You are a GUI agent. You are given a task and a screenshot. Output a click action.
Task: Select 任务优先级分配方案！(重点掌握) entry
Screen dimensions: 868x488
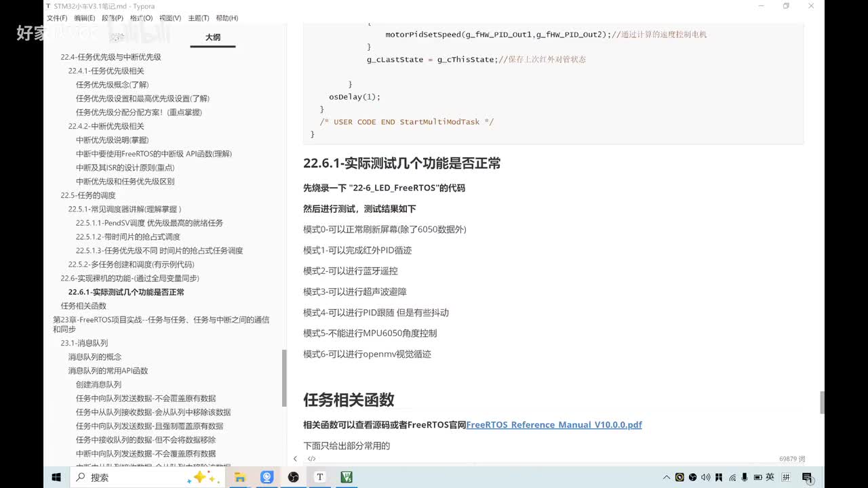pyautogui.click(x=138, y=113)
